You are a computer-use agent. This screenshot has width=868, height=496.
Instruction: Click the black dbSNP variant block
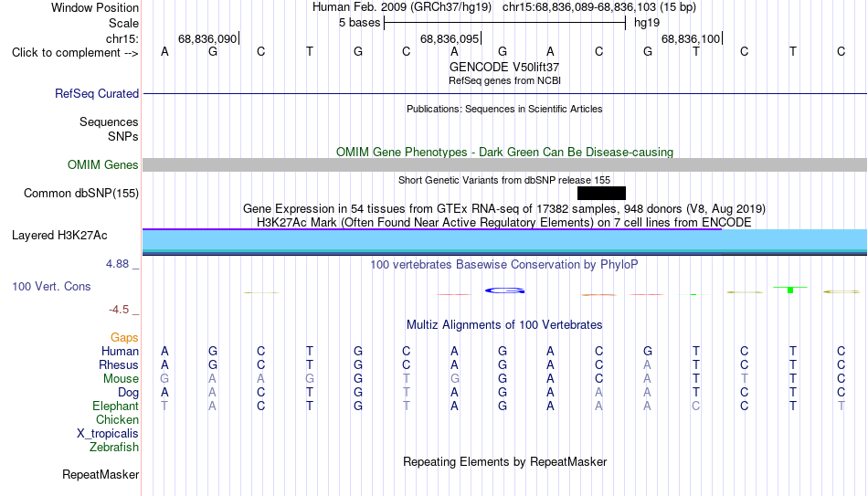601,193
